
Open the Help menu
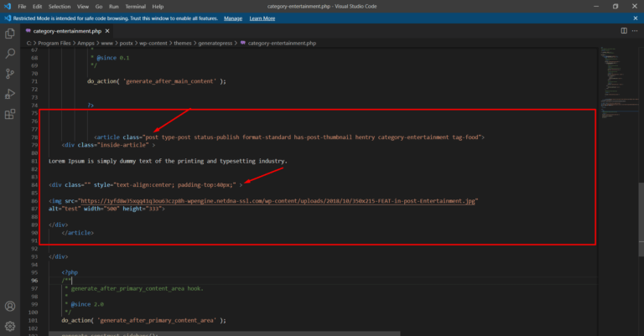coord(158,7)
